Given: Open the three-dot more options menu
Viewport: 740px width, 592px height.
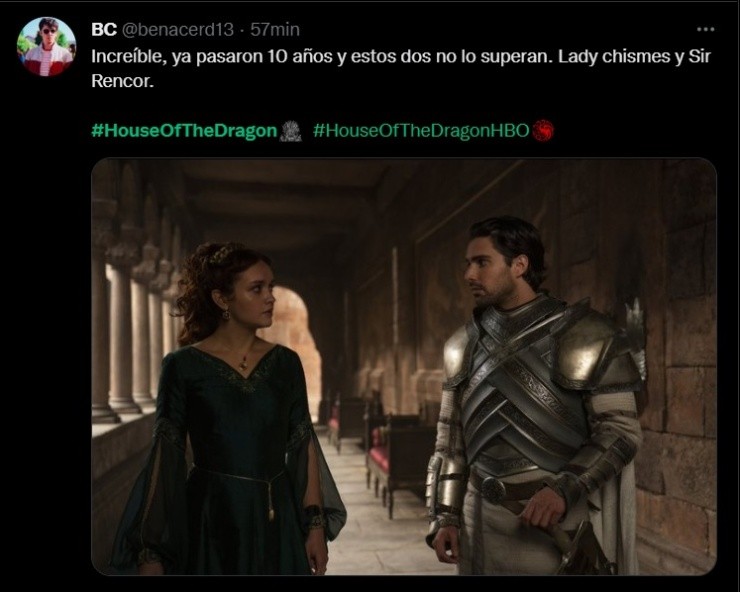Looking at the screenshot, I should (x=706, y=29).
